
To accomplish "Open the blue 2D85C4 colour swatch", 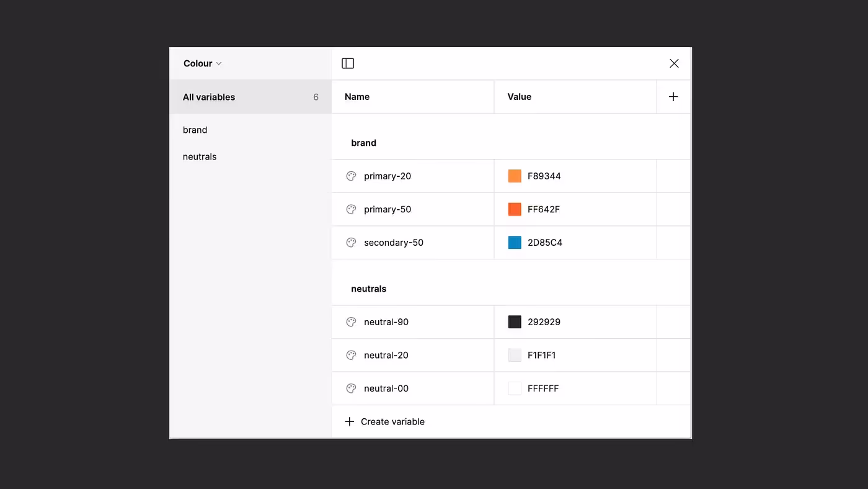I will click(x=515, y=243).
